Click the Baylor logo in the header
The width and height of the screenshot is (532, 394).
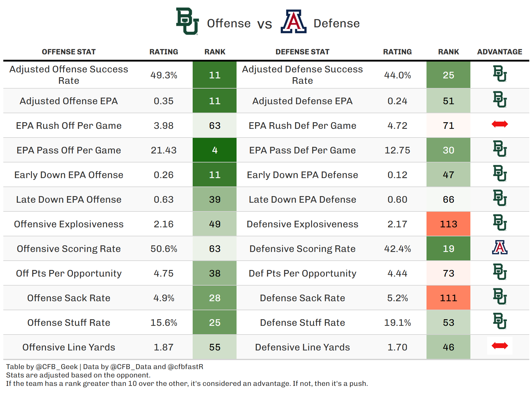pyautogui.click(x=187, y=22)
